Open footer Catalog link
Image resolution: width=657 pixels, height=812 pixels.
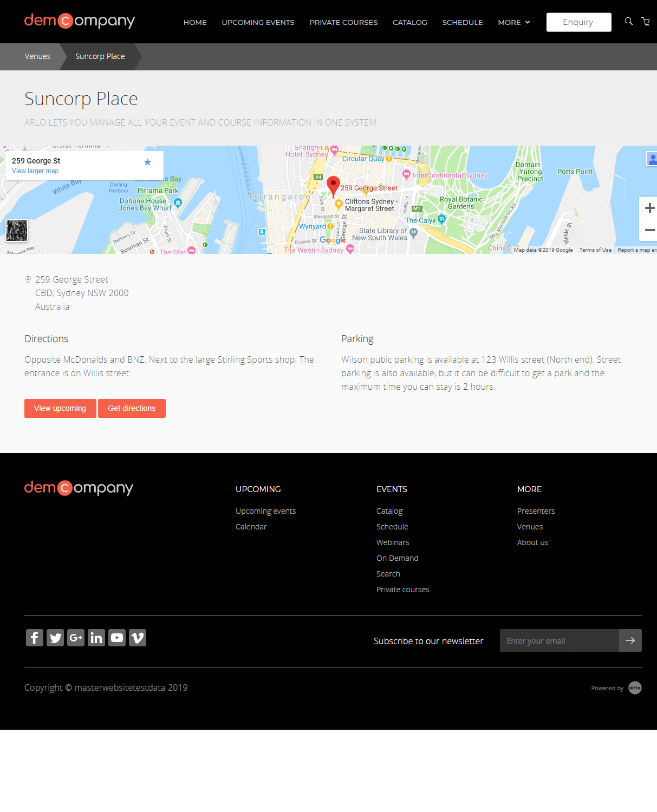click(389, 511)
